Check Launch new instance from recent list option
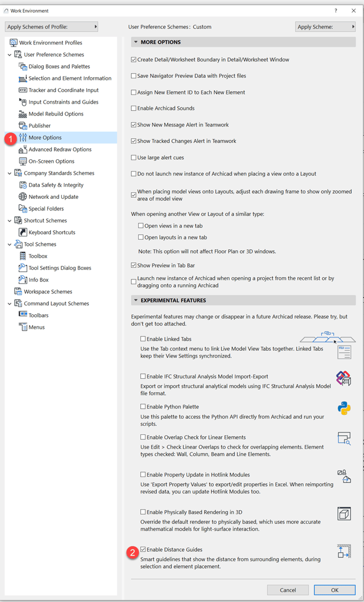The height and width of the screenshot is (602, 364). point(134,281)
